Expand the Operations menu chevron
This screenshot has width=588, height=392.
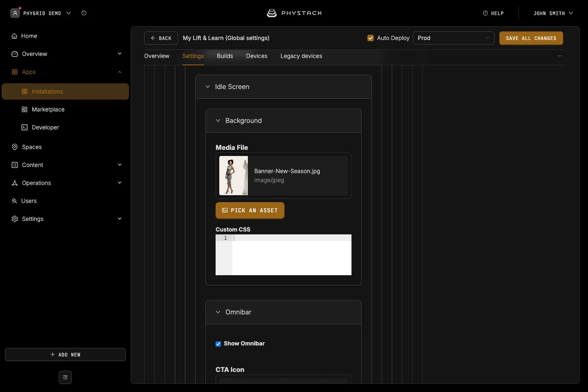tap(120, 183)
